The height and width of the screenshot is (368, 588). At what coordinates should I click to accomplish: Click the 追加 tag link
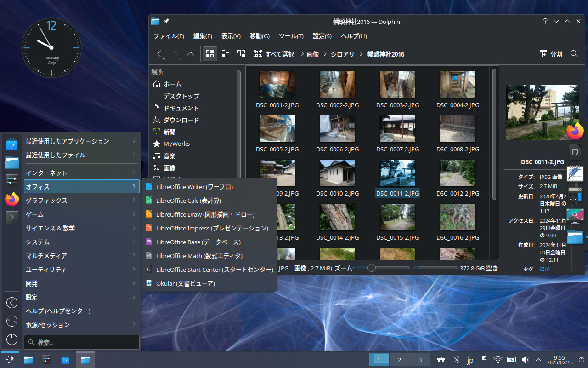pos(544,269)
